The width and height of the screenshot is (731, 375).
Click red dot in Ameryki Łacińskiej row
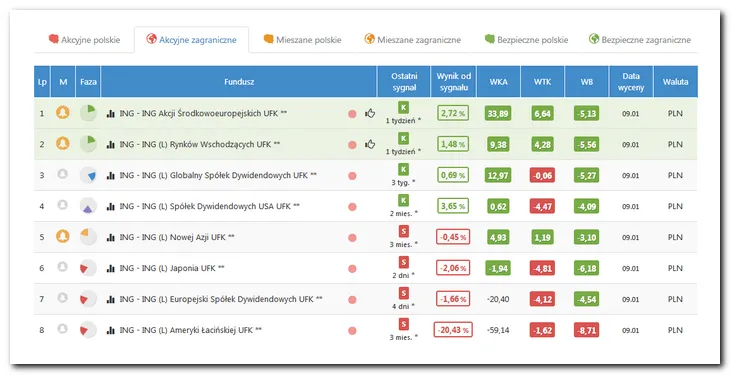point(352,331)
